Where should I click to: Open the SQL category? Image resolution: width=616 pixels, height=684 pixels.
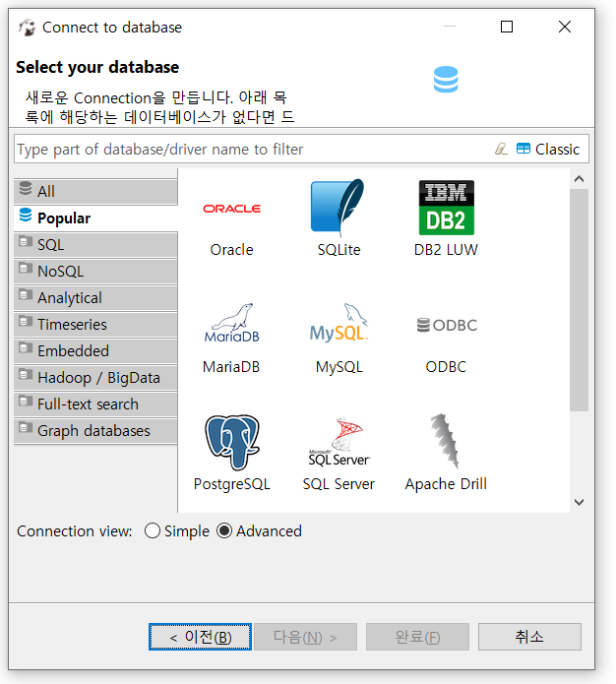(x=95, y=245)
